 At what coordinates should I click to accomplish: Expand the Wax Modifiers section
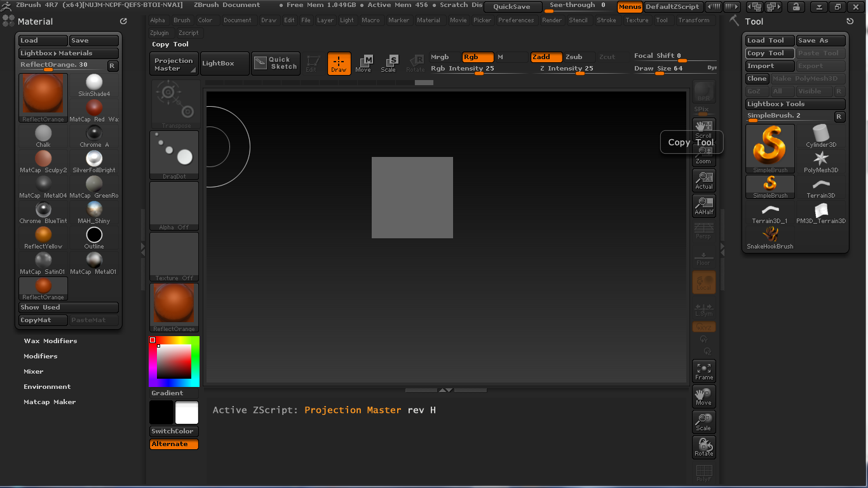tap(50, 341)
